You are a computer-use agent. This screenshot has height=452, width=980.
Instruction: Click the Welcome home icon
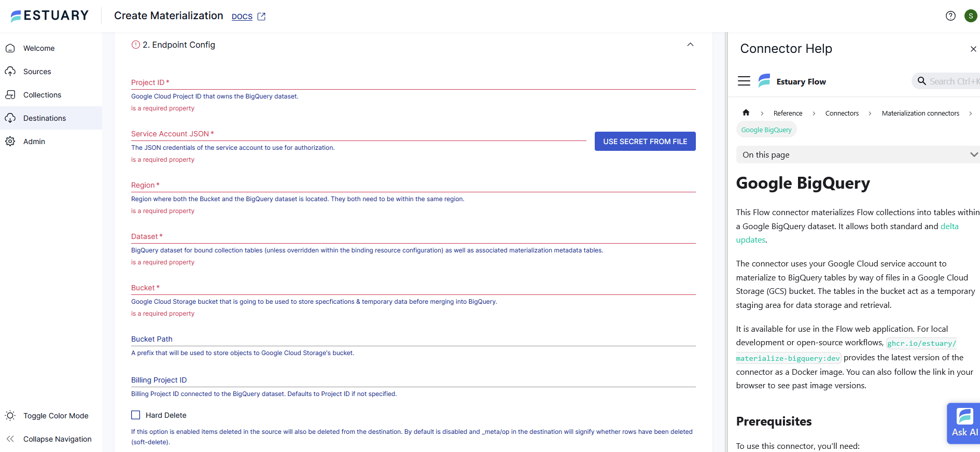(x=10, y=48)
